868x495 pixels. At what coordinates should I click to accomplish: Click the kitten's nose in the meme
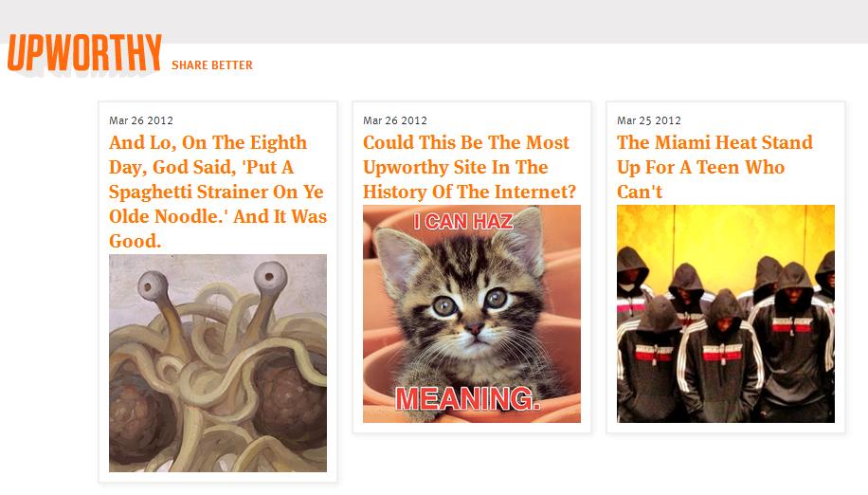[x=475, y=330]
